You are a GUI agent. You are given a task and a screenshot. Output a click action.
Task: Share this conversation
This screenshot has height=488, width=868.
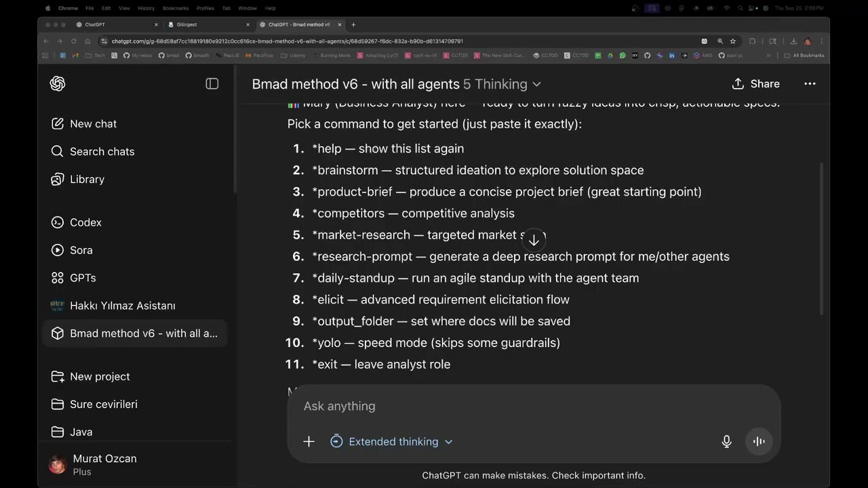(756, 84)
